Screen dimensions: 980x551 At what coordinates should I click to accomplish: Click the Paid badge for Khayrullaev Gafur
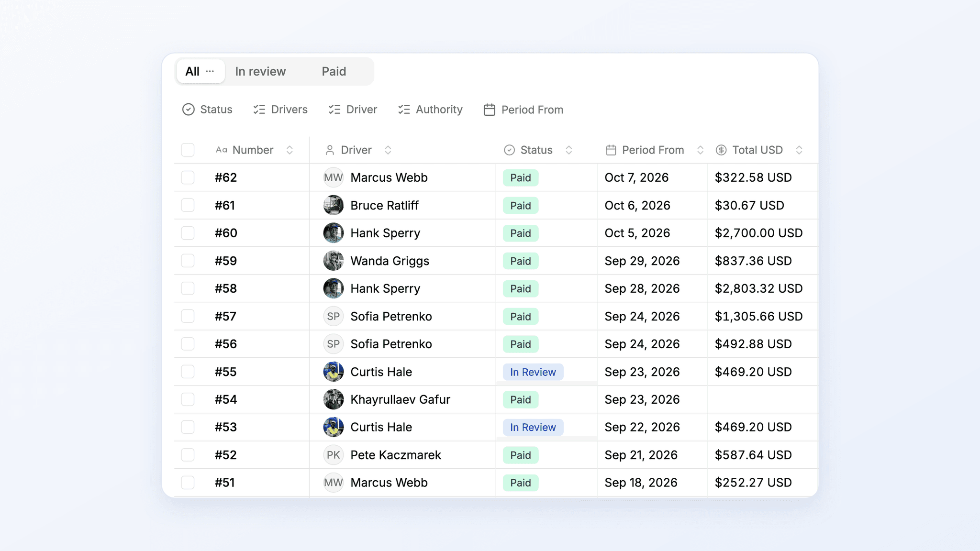click(521, 400)
